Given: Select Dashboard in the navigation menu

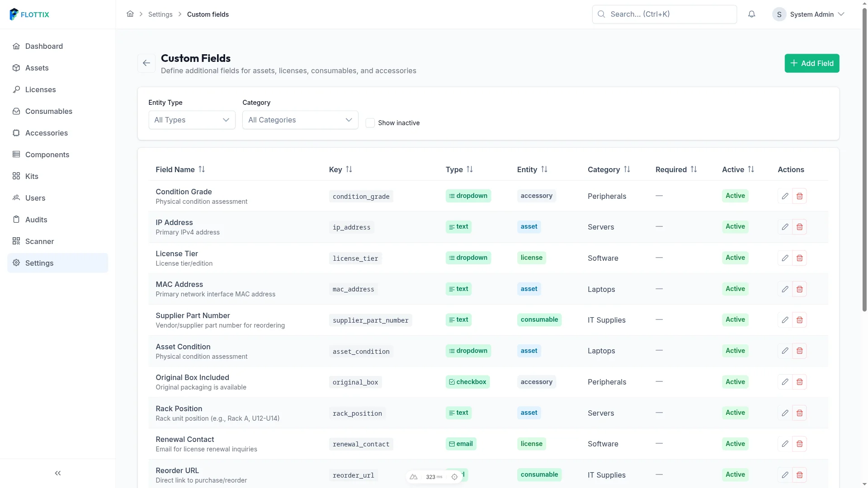Looking at the screenshot, I should [x=44, y=46].
